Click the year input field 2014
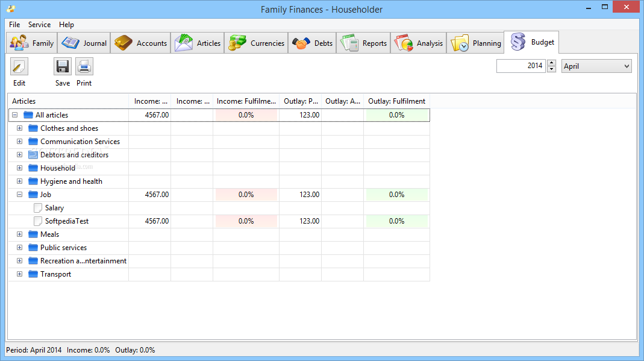The height and width of the screenshot is (361, 644). 521,66
